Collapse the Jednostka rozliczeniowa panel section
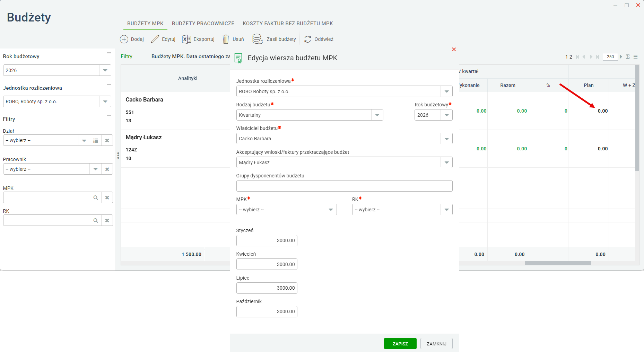The image size is (644, 352). [109, 84]
